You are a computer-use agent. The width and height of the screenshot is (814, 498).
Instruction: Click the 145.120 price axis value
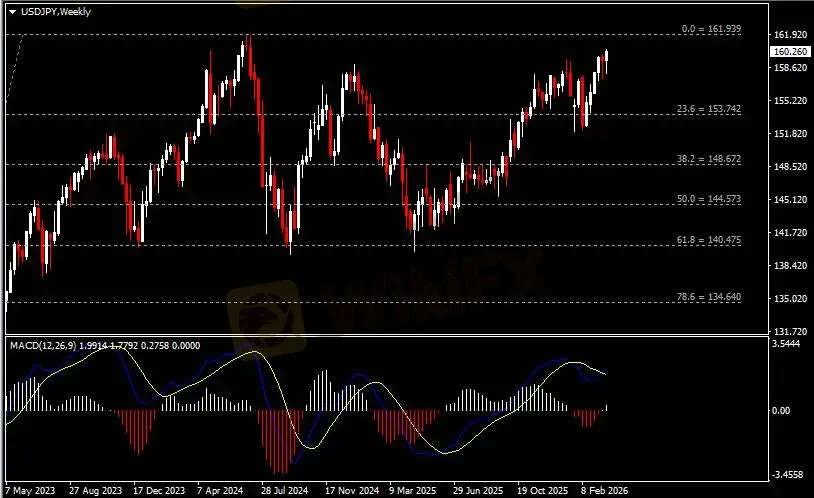click(x=790, y=200)
